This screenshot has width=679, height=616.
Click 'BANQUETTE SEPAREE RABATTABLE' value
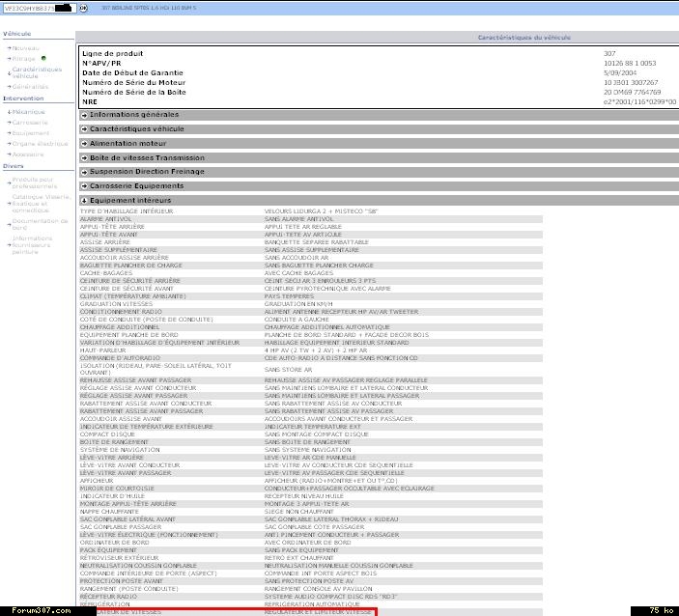point(317,242)
